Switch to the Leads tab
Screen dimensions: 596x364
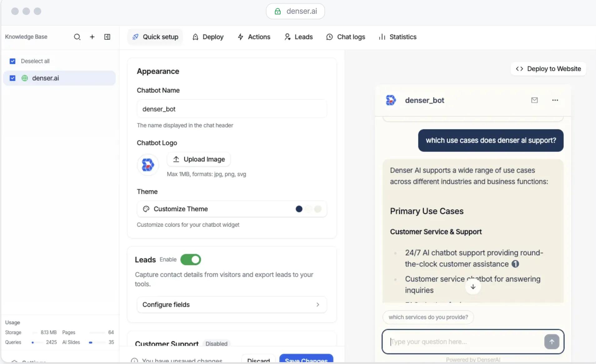[298, 37]
